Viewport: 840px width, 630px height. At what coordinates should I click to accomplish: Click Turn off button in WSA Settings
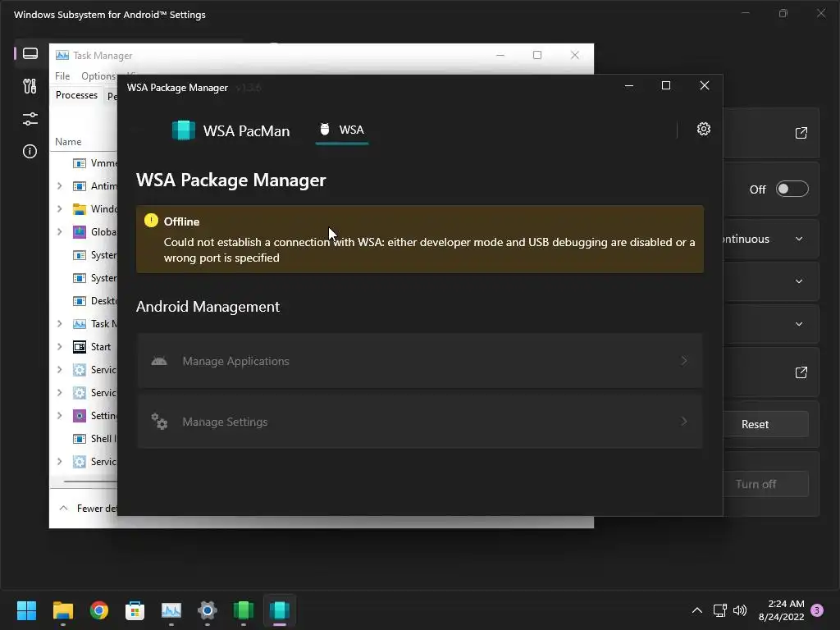(765, 484)
